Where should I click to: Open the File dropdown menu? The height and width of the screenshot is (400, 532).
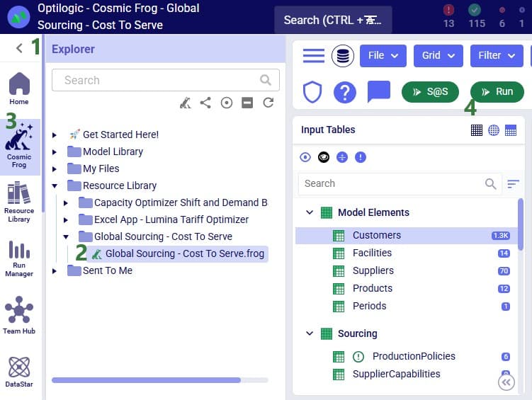(383, 56)
